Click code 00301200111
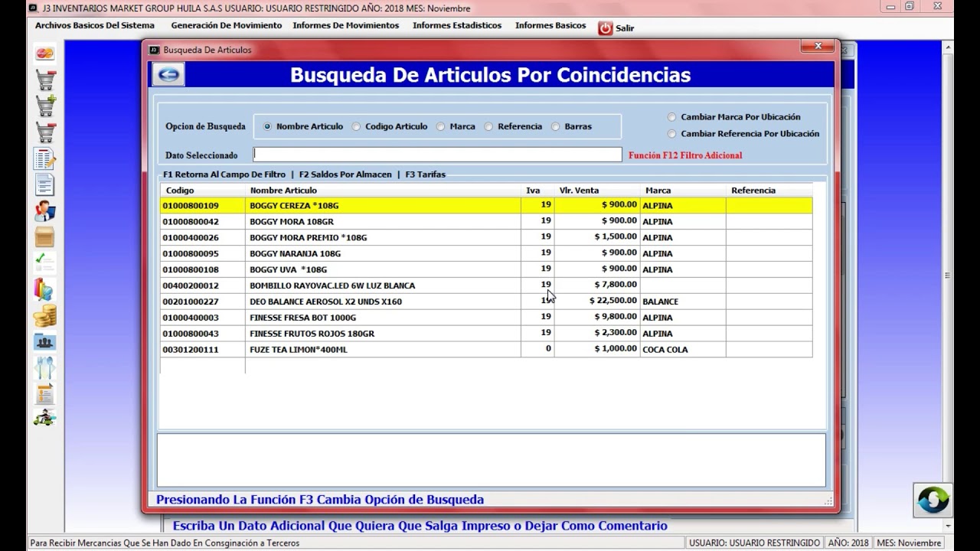980x551 pixels. tap(191, 350)
